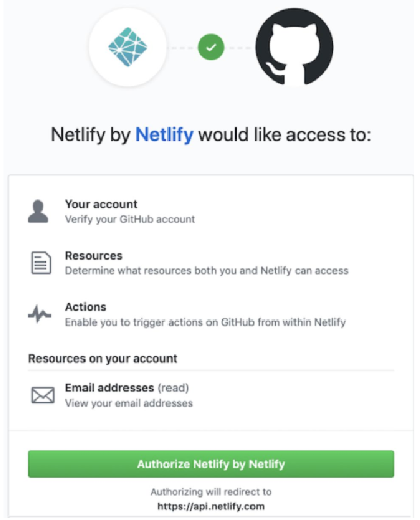The image size is (420, 520).
Task: Click Determine what resources description text
Action: point(207,270)
